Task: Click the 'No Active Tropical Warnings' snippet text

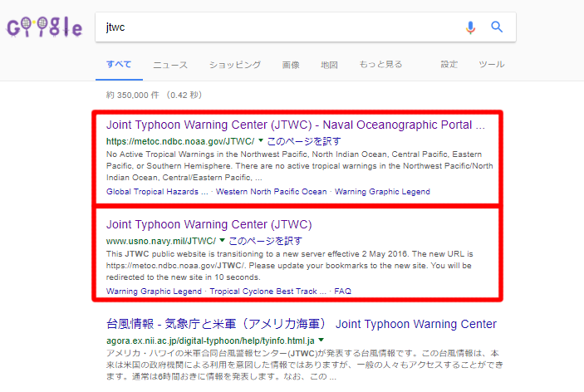Action: pos(300,166)
